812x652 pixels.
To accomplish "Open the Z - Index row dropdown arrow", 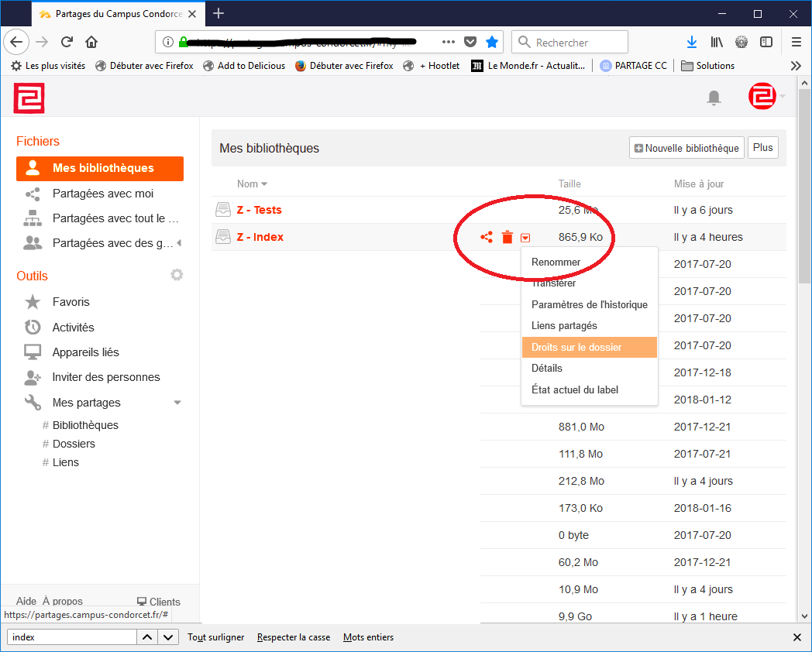I will pyautogui.click(x=525, y=238).
